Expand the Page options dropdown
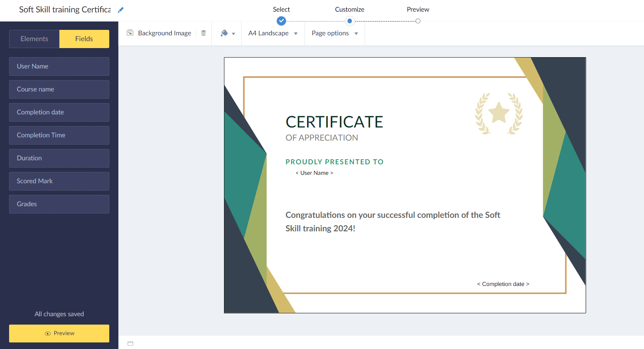 click(334, 33)
